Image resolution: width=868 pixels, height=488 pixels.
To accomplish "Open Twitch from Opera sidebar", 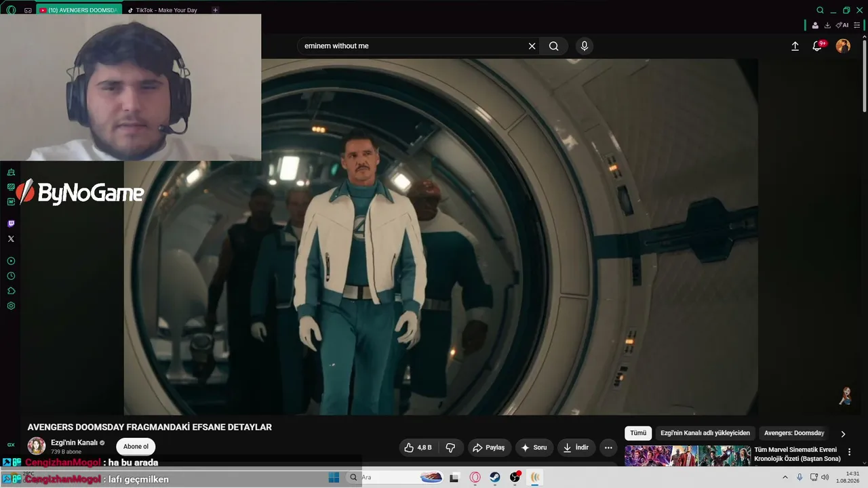I will [11, 224].
